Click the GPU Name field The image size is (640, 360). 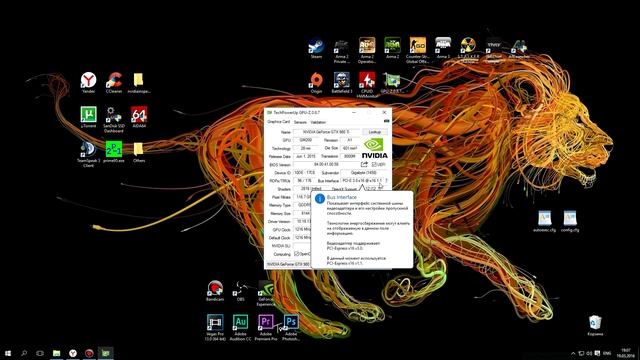[x=327, y=132]
